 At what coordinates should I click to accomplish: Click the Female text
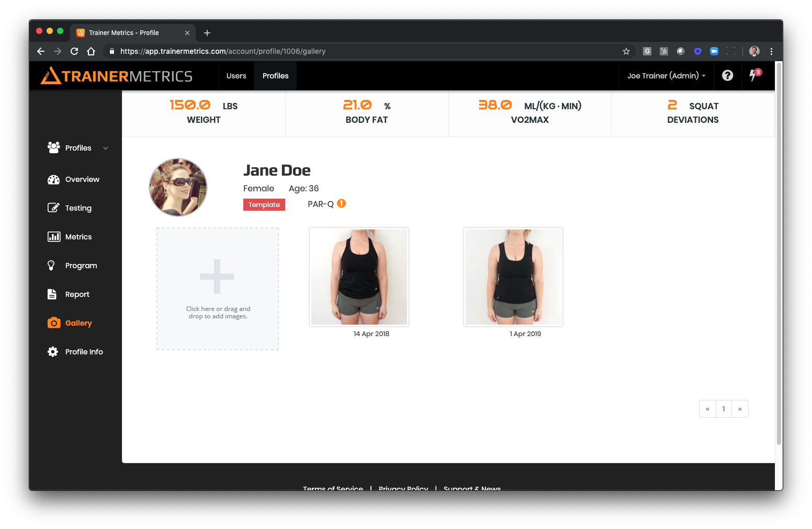click(258, 189)
